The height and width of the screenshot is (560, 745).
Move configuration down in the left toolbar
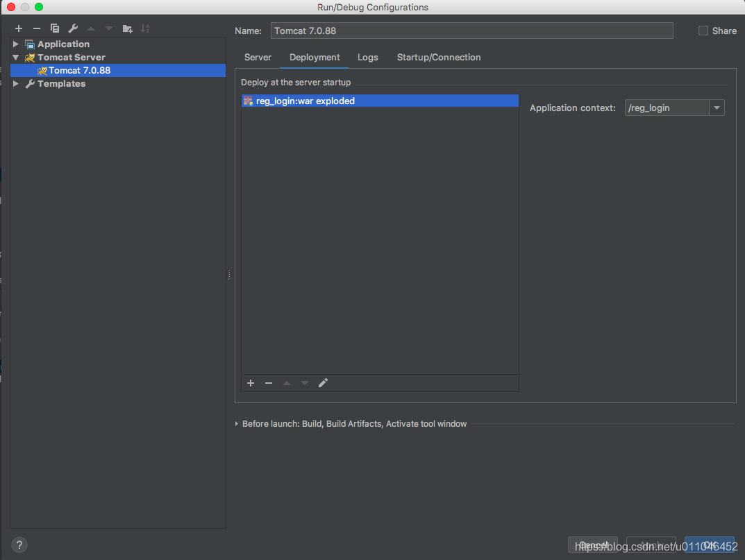(x=109, y=28)
